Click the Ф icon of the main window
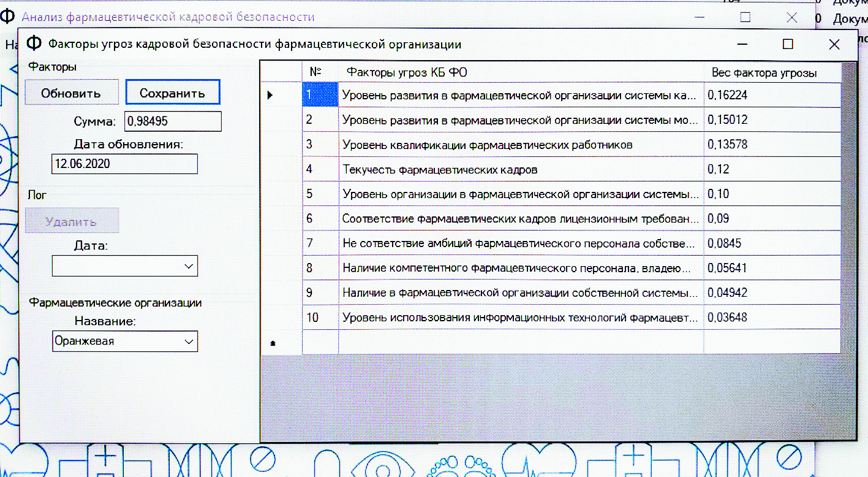The width and height of the screenshot is (868, 477). pyautogui.click(x=9, y=17)
